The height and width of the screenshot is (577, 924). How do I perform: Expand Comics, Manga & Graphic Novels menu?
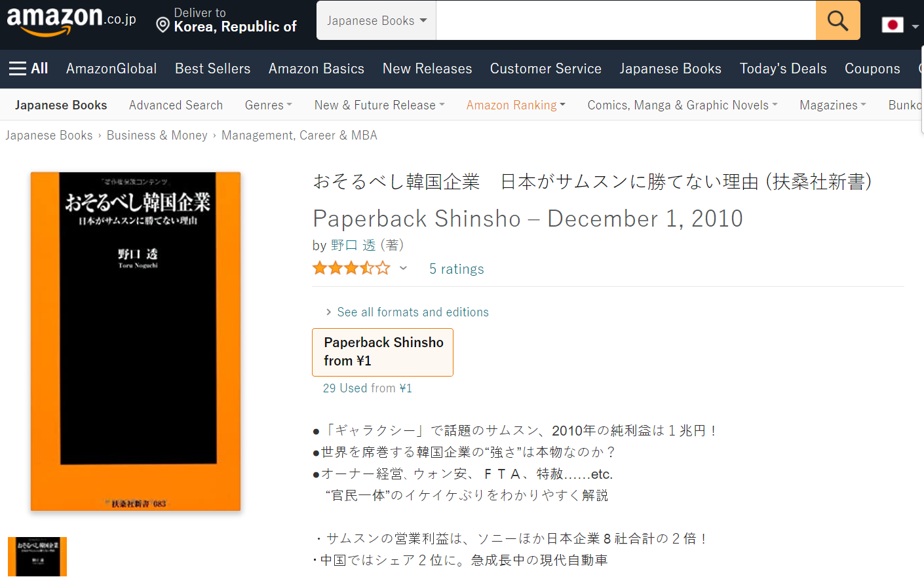coord(682,105)
